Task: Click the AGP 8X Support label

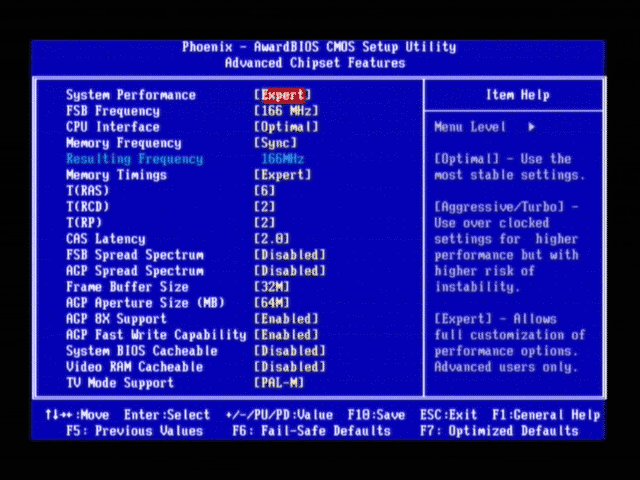Action: (x=117, y=319)
